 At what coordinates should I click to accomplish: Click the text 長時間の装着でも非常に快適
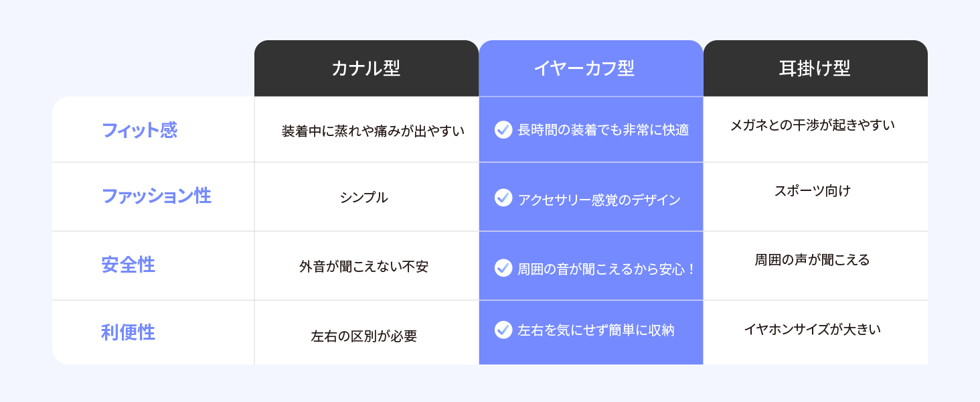603,130
